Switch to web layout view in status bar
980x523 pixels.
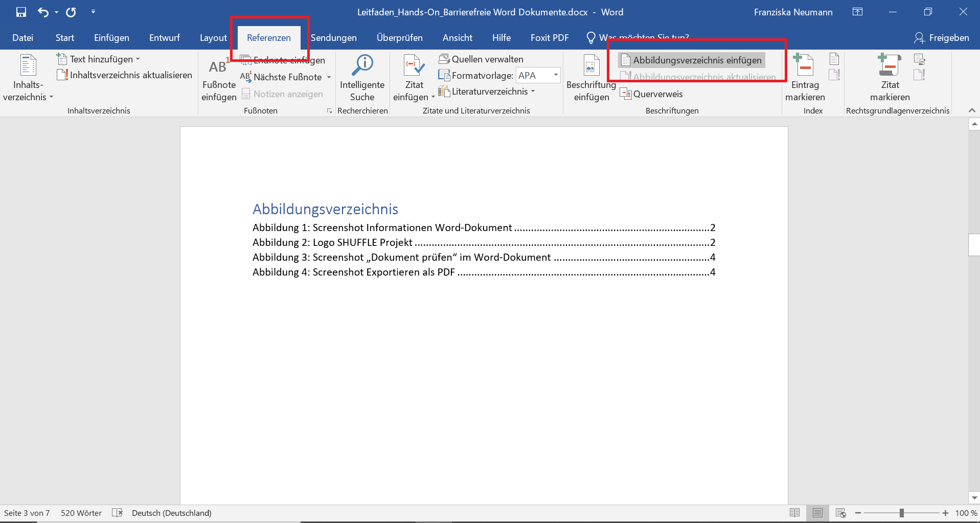point(840,513)
